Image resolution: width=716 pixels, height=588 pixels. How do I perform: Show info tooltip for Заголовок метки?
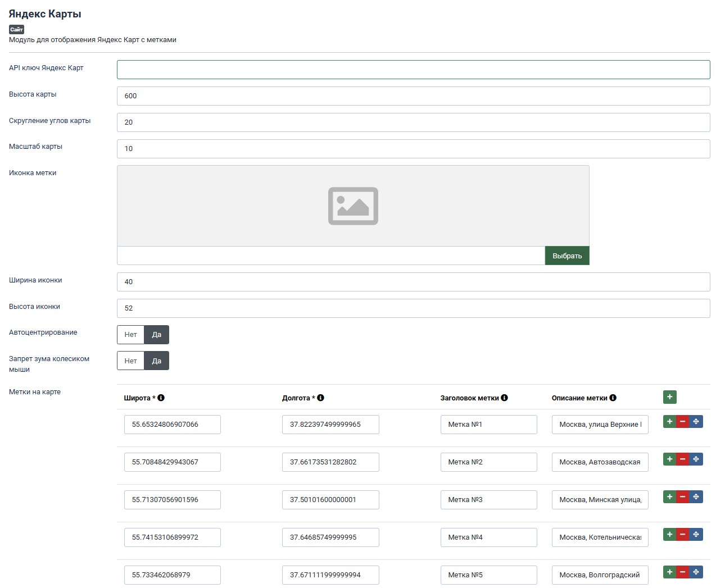coord(505,398)
